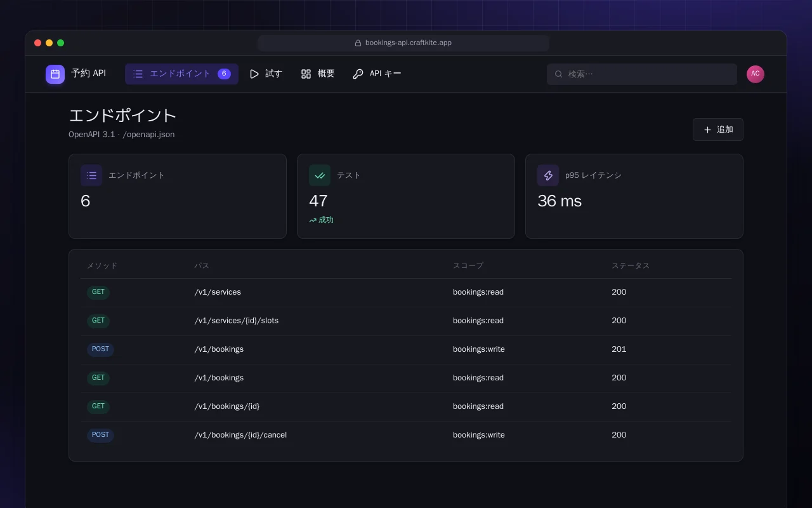Click the /v1/services path cell

[218, 292]
